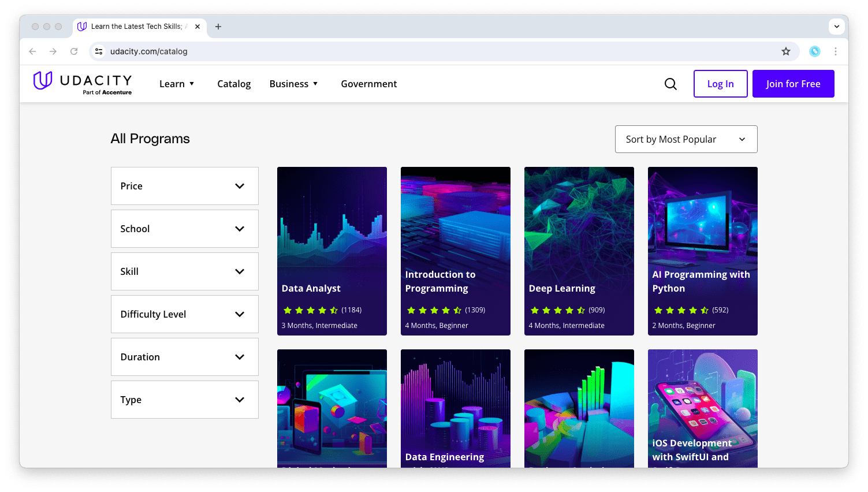Go to Government link
This screenshot has height=492, width=868.
point(368,84)
